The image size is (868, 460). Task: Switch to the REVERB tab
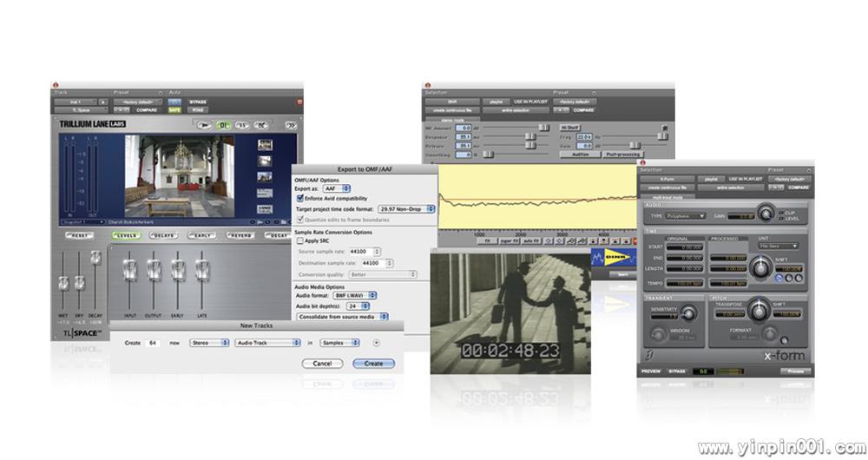[x=240, y=235]
